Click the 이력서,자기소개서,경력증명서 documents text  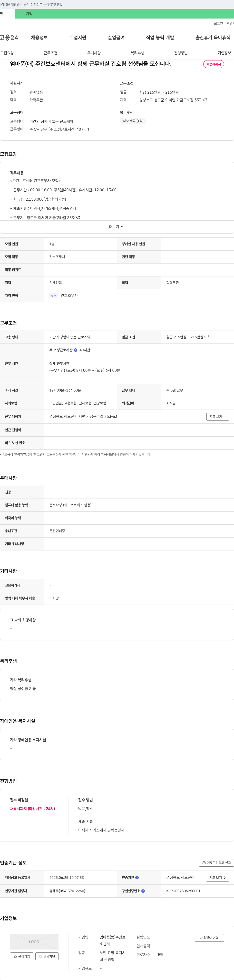[101, 830]
